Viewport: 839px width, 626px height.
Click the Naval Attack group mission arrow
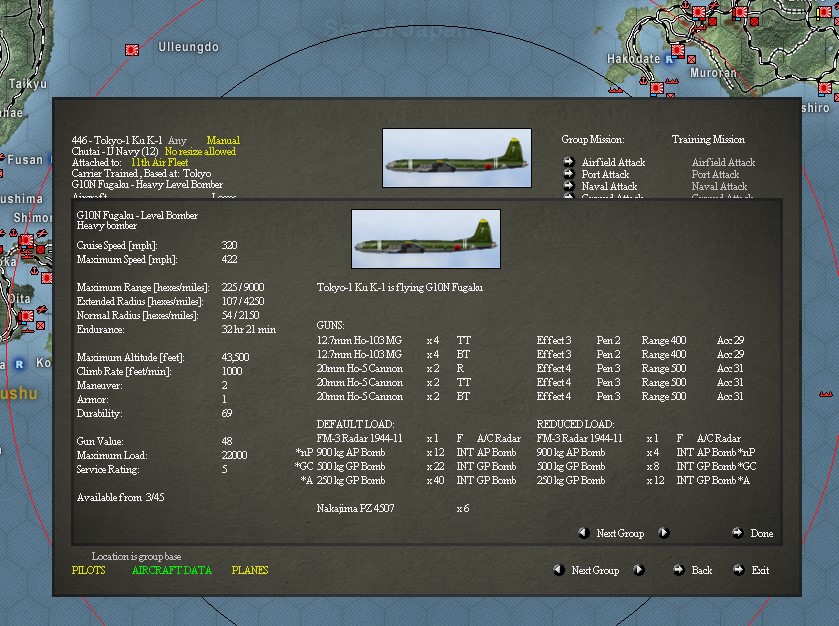point(569,186)
